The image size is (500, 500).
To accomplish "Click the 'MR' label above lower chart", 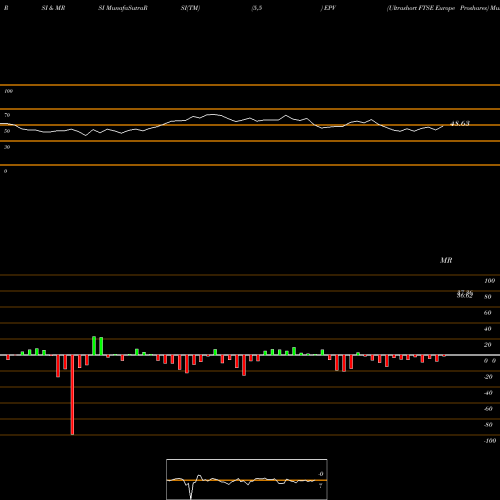I will click(446, 260).
